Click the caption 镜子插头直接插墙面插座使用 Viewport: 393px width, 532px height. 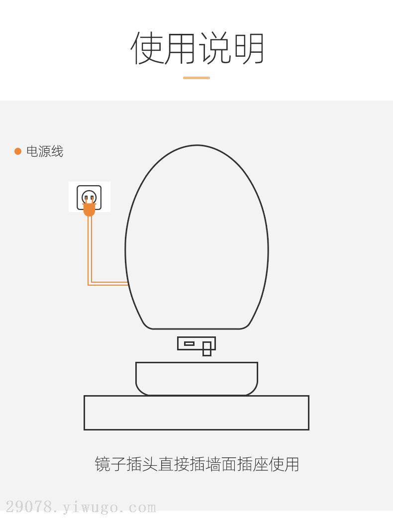pyautogui.click(x=196, y=464)
